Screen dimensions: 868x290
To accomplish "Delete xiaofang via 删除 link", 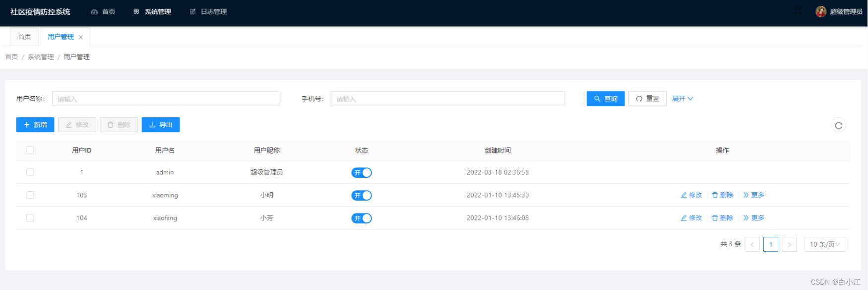I will 723,218.
